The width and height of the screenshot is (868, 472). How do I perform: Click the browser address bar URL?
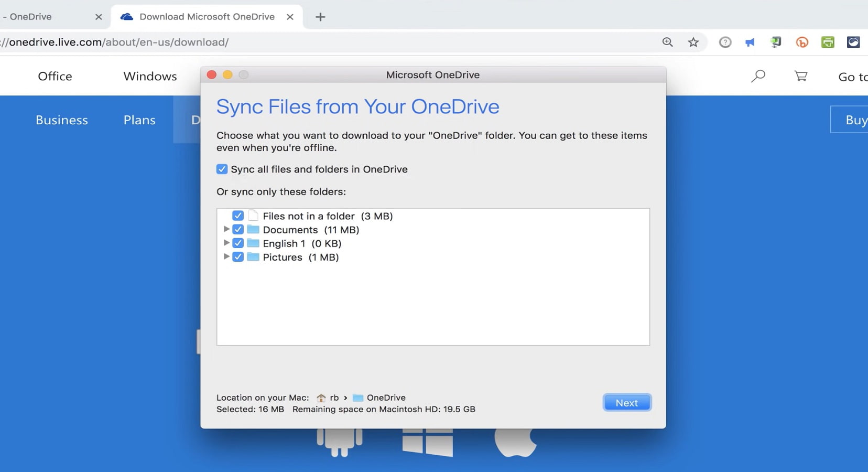pyautogui.click(x=114, y=42)
